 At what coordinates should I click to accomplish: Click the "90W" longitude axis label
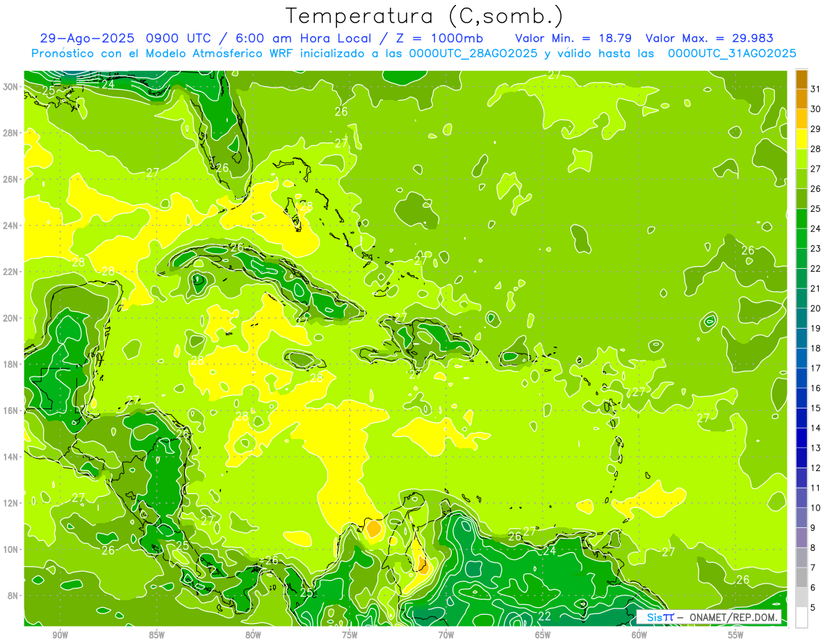click(x=60, y=635)
